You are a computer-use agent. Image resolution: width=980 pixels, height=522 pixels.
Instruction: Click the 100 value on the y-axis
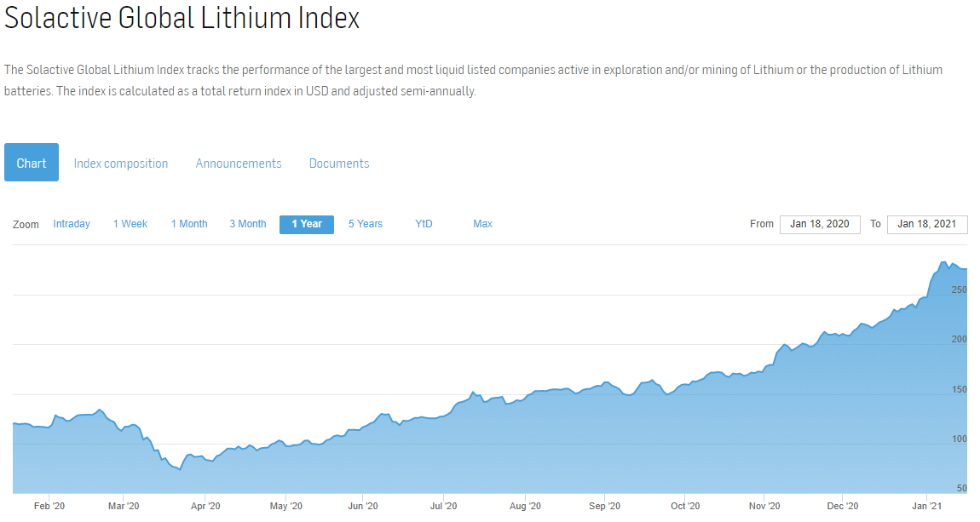pos(959,439)
